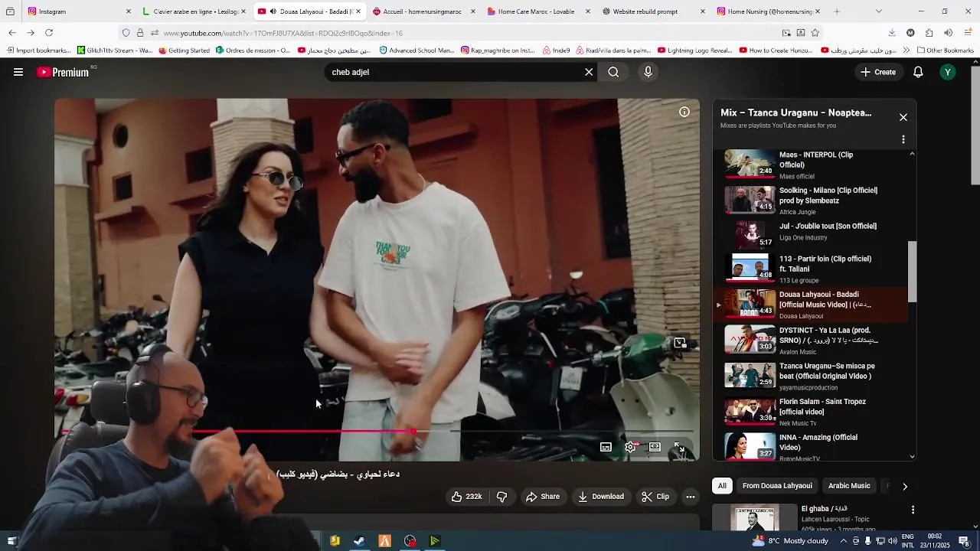Open the YouTube guide hamburger menu

pyautogui.click(x=18, y=72)
